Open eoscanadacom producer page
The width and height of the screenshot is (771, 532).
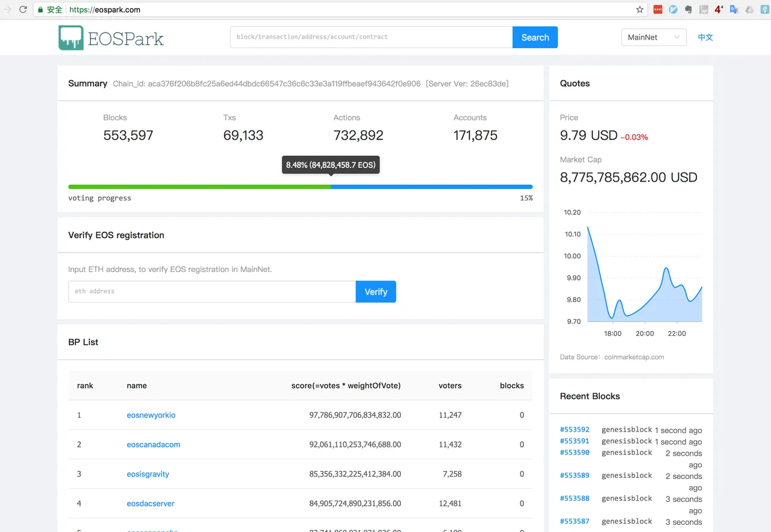(154, 445)
